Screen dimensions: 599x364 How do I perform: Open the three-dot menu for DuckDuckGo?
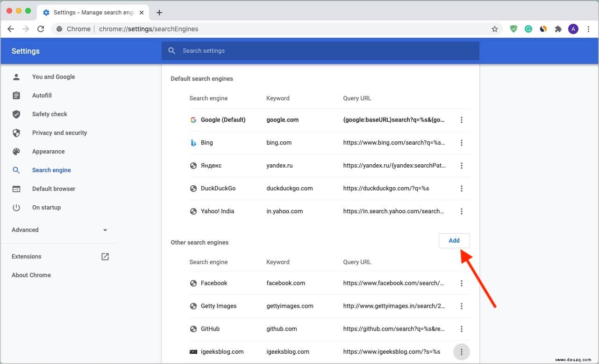pos(462,189)
